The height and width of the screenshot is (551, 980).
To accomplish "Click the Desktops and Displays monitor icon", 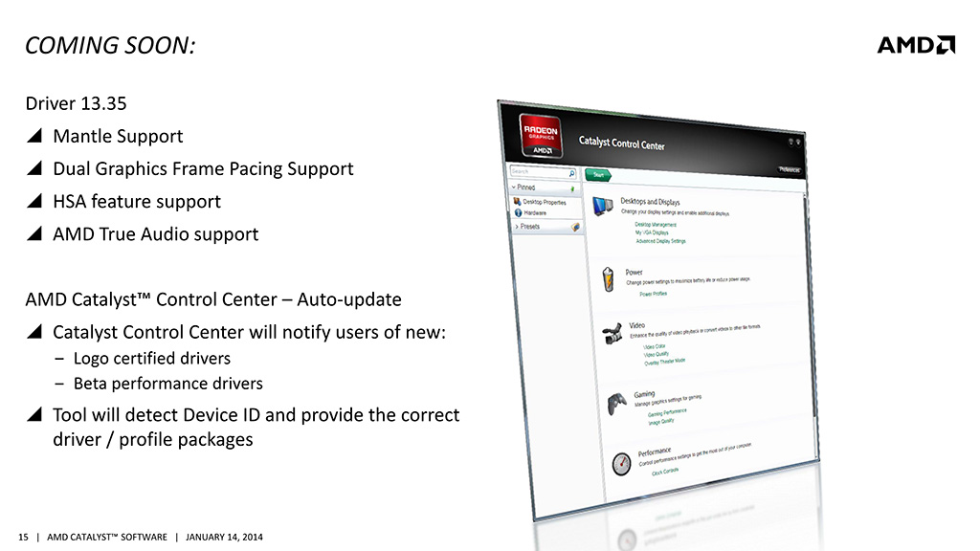I will (603, 207).
